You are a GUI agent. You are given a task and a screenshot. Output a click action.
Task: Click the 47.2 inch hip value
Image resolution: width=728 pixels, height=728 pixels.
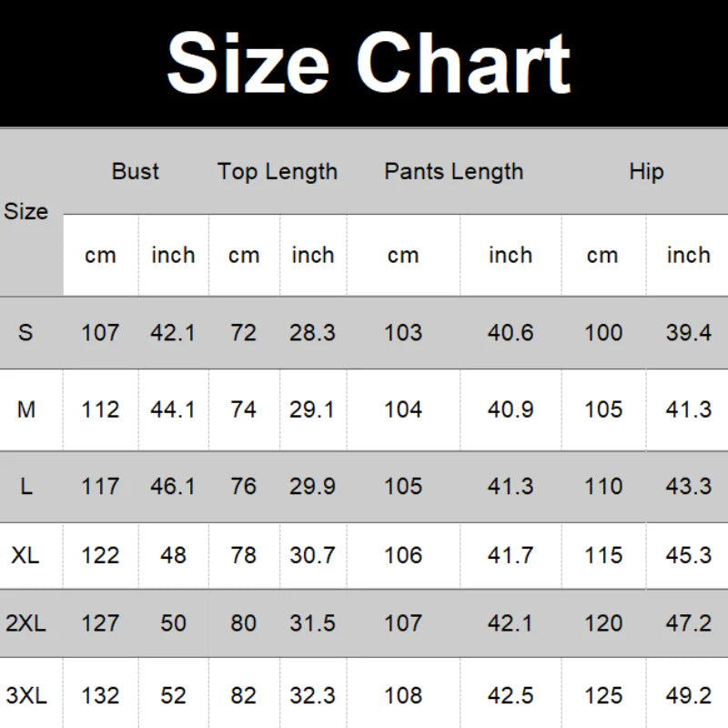[x=688, y=622]
